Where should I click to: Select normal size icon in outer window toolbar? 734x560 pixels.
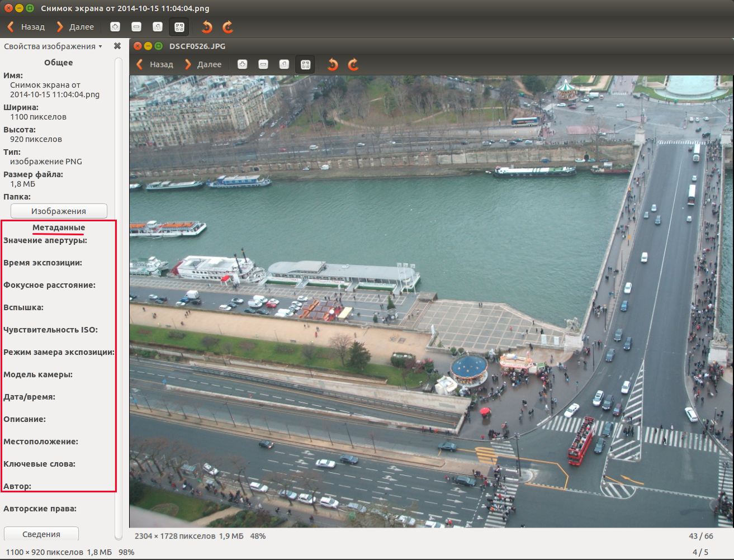(158, 27)
